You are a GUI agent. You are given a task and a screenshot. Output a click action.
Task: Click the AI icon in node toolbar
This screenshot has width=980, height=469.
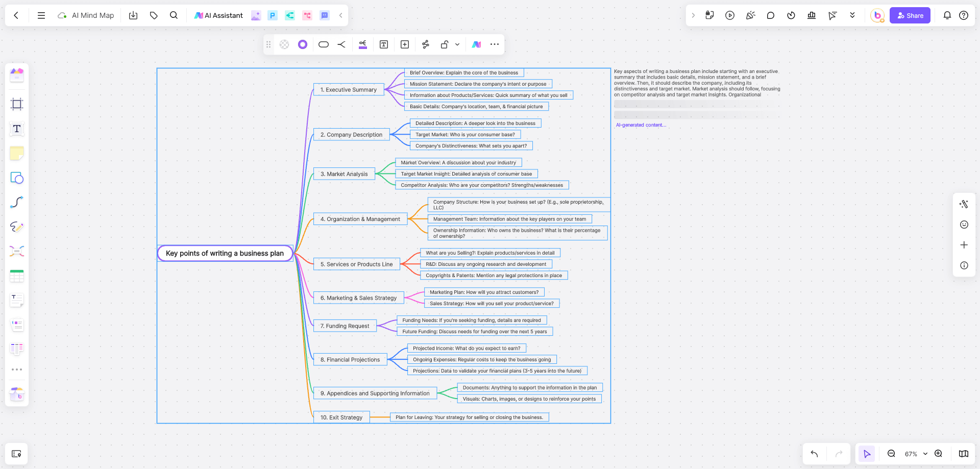476,44
